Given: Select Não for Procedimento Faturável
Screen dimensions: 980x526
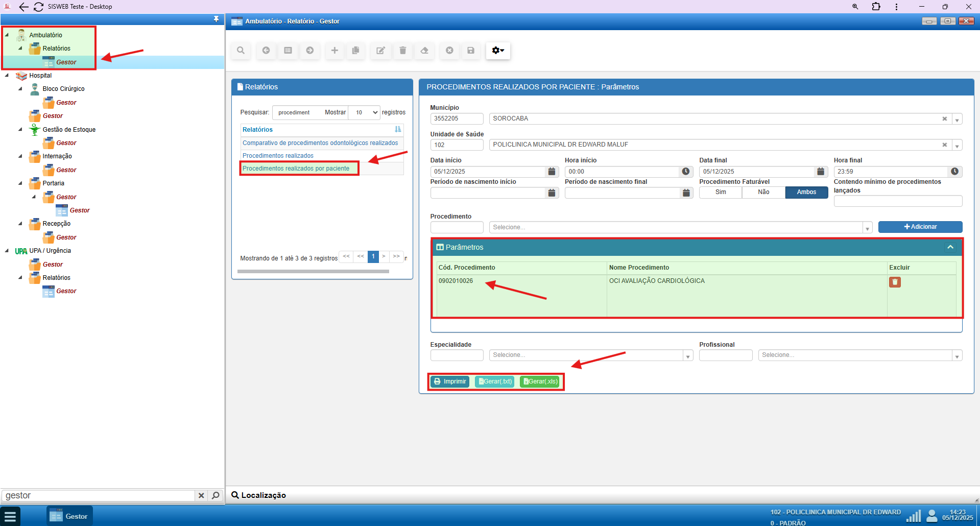Looking at the screenshot, I should [x=763, y=192].
